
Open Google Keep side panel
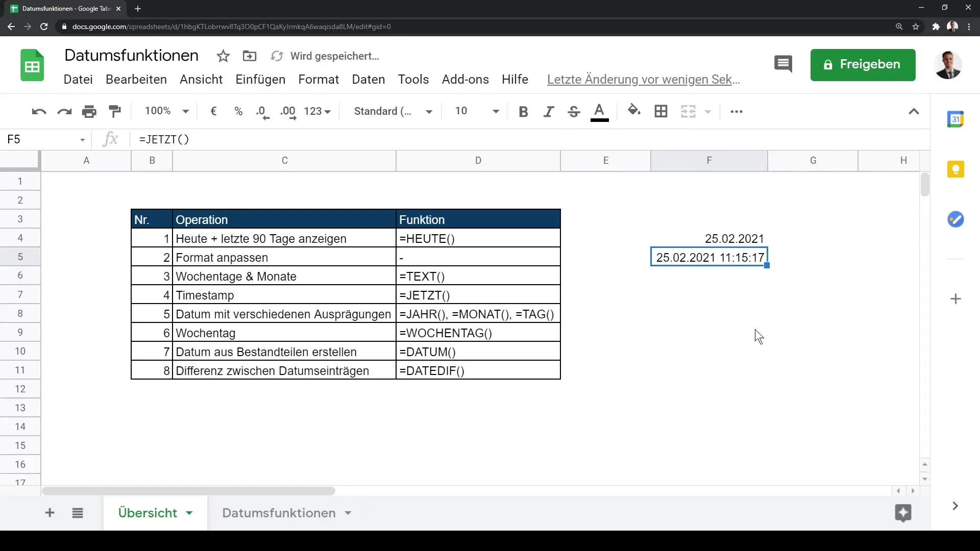click(x=955, y=169)
